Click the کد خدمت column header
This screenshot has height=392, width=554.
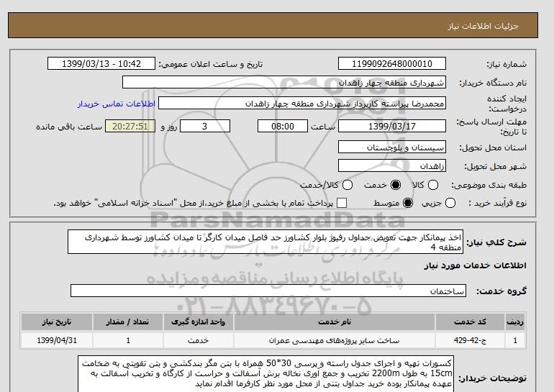(x=470, y=322)
